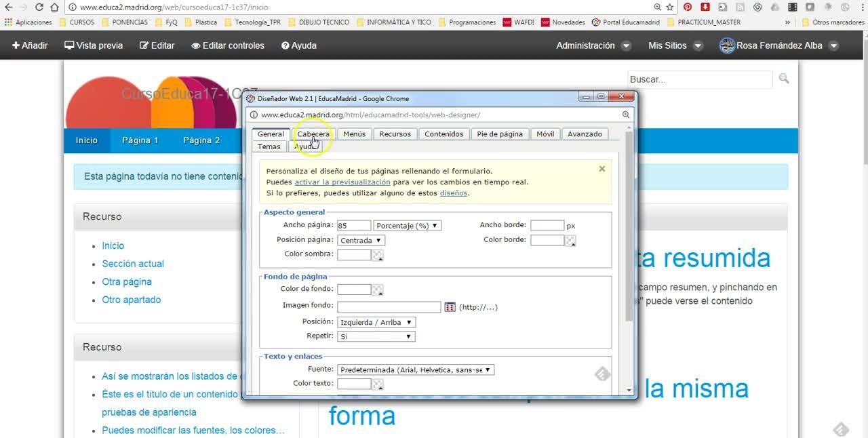Open the Otros marcadores folder
Viewport: 868px width, 438px height.
coord(833,22)
